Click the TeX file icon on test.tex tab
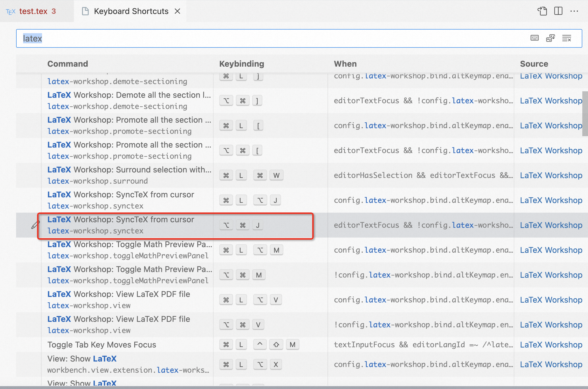Viewport: 588px width, 389px height. pos(11,11)
